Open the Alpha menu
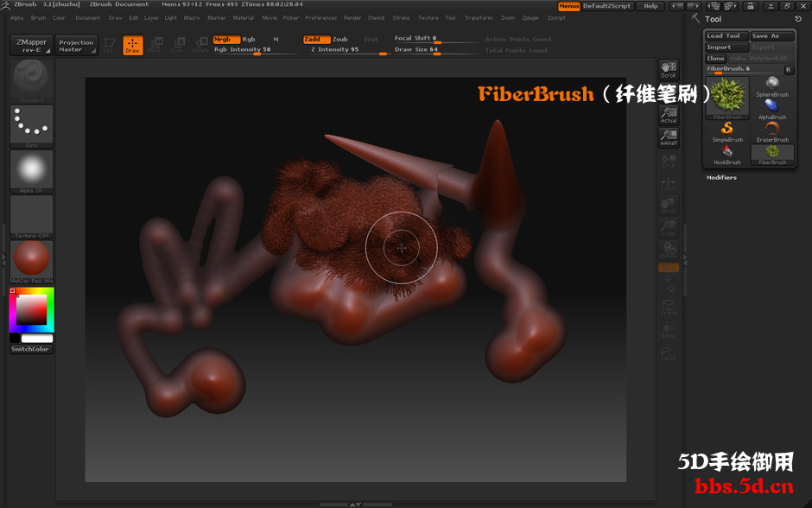The height and width of the screenshot is (508, 812). (17, 17)
